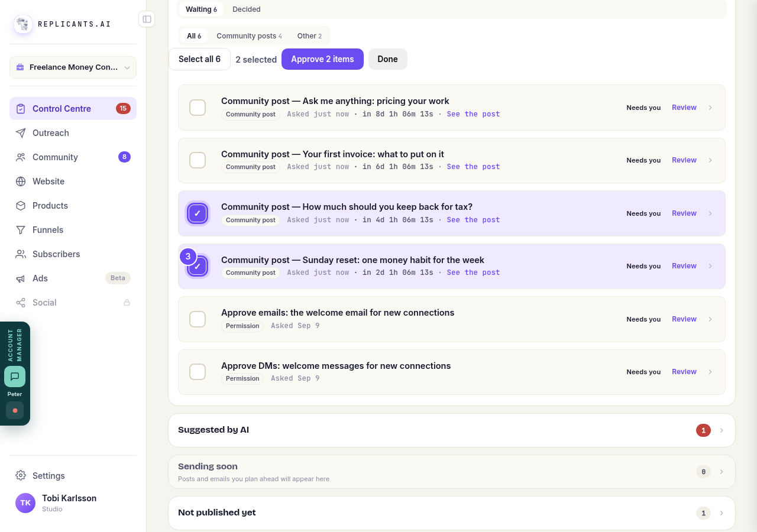Click the Tobi Karlsson profile name
The height and width of the screenshot is (532, 757).
[69, 498]
